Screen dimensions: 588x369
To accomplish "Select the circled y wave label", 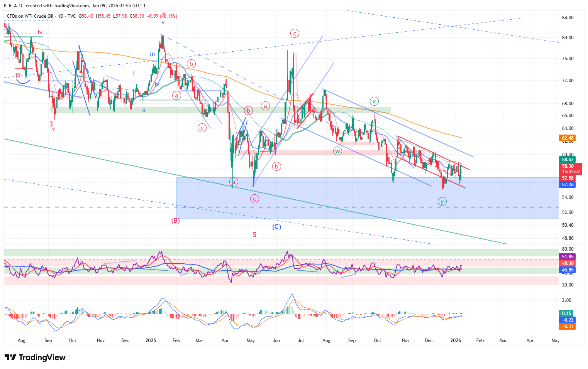I will 442,201.
